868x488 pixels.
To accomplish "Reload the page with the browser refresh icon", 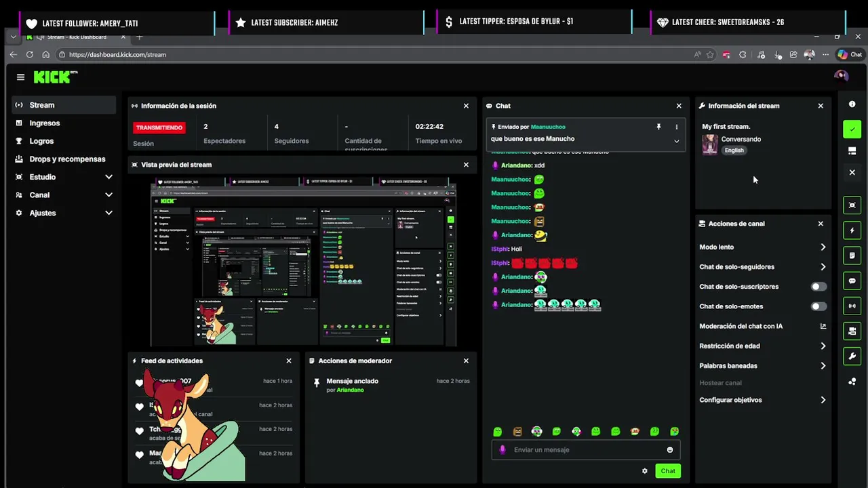I will click(x=29, y=54).
